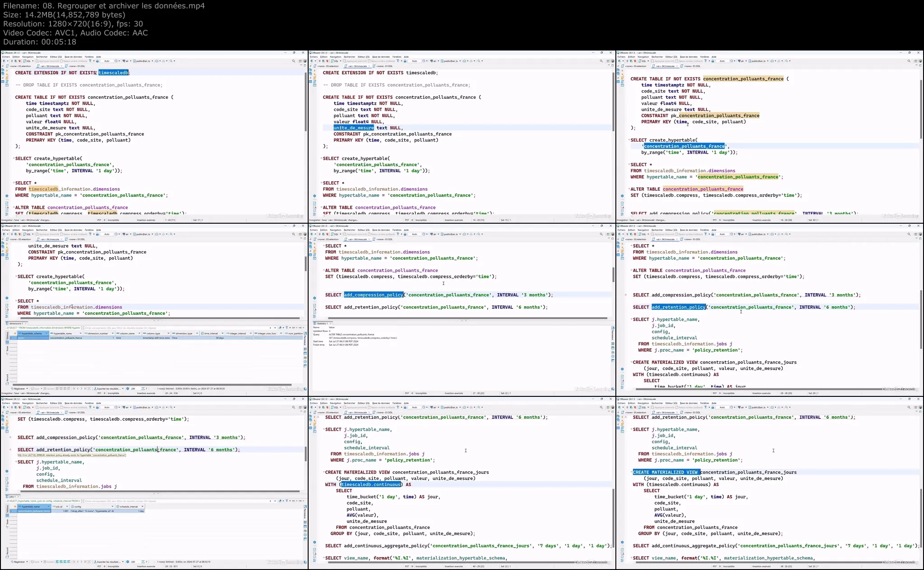Click Régénérer in the dimensions results panel

(x=18, y=388)
